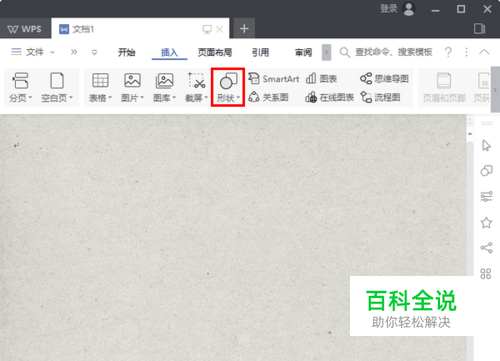Viewport: 500px width, 361px height.
Task: Open the 文件 file menu
Action: tap(27, 52)
